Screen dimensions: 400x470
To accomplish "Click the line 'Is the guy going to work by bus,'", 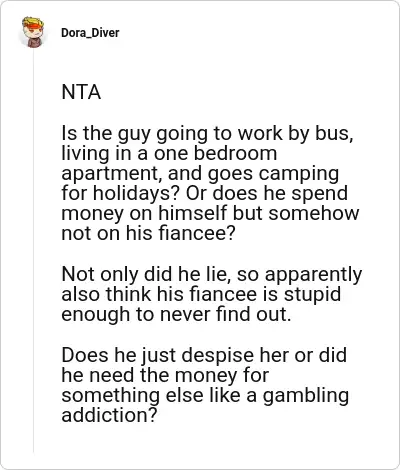I will [x=207, y=134].
